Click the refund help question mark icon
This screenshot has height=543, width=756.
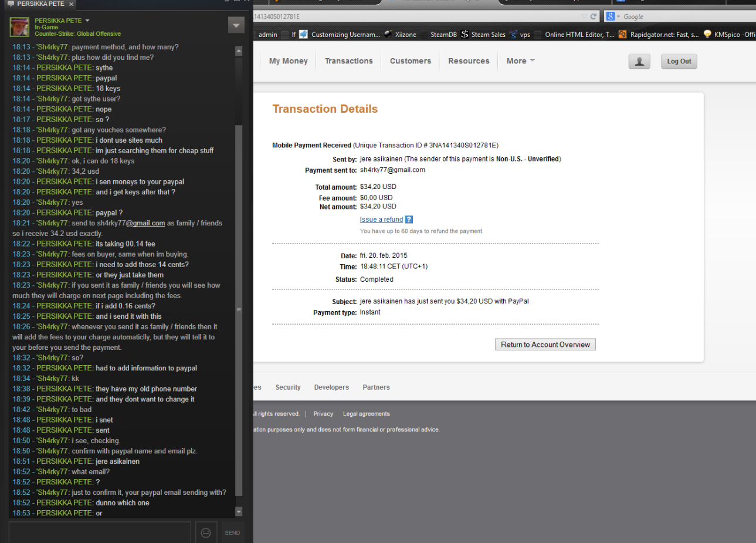[x=409, y=220]
